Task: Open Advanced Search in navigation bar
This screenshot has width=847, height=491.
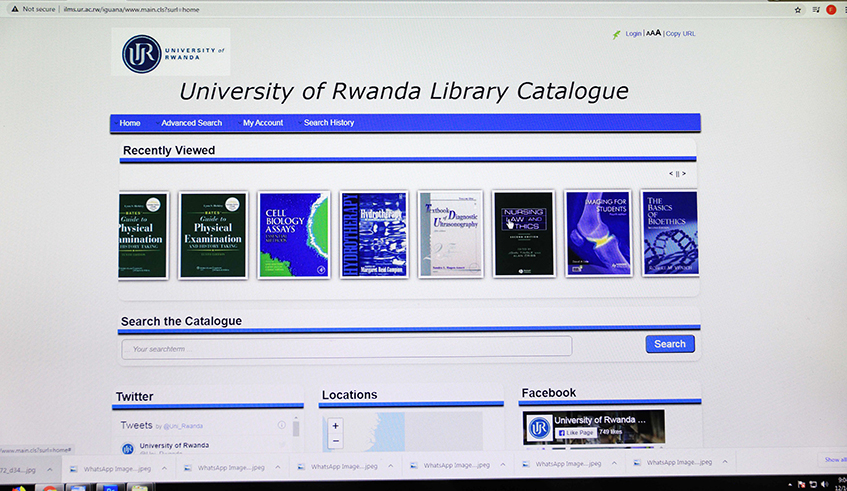Action: click(191, 123)
